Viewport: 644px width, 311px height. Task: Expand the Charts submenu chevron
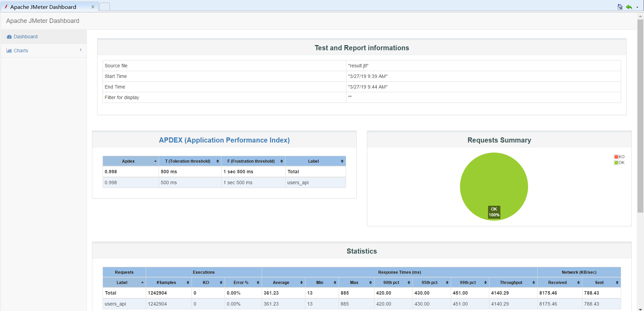click(x=81, y=50)
